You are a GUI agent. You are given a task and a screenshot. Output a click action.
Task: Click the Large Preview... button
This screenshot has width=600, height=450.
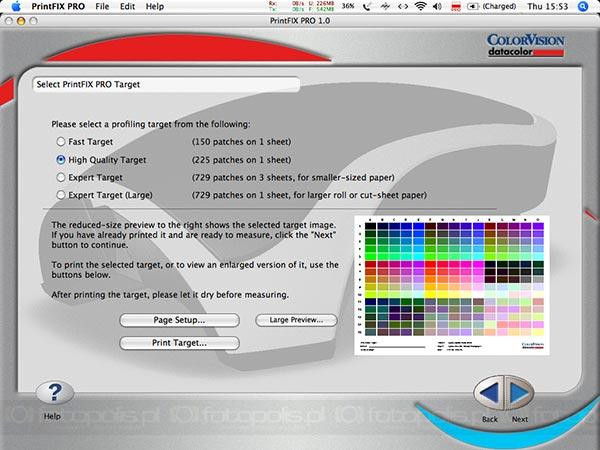296,320
